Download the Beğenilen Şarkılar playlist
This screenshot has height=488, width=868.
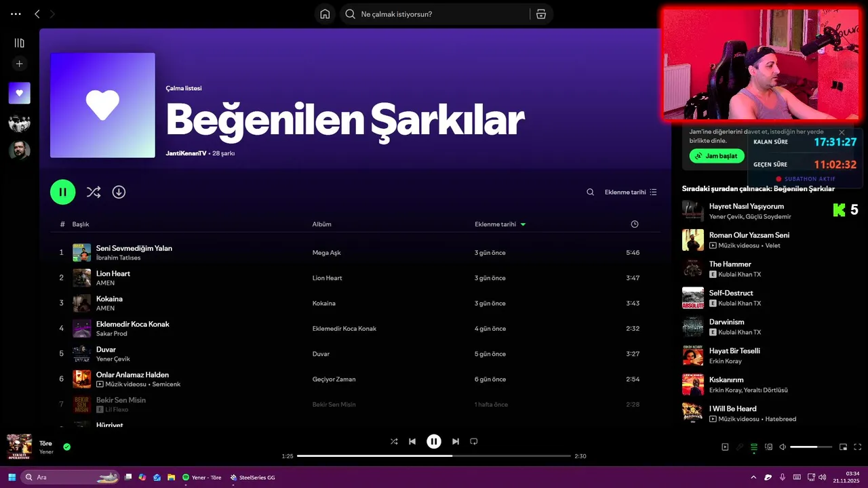point(119,192)
